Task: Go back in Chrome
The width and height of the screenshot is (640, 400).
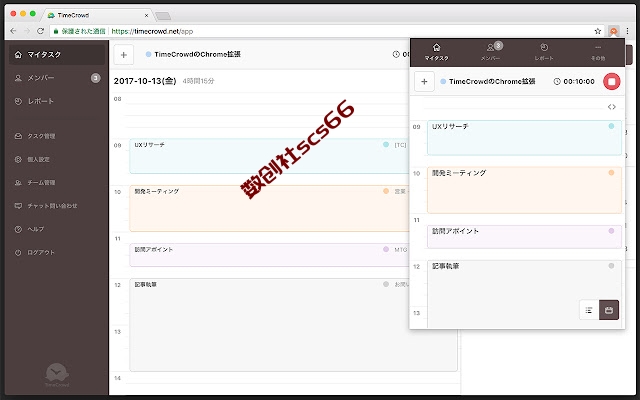Action: tap(13, 31)
